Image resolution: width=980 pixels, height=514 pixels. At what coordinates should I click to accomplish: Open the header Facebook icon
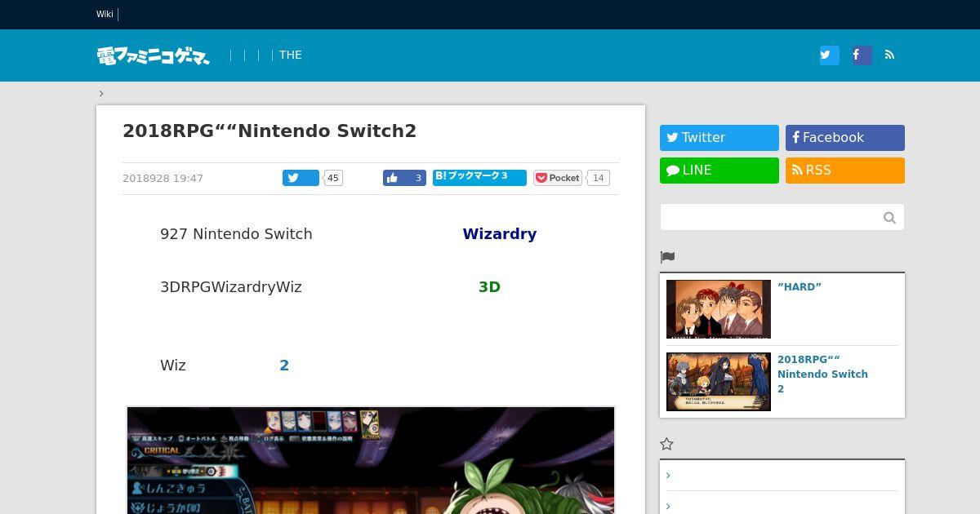click(862, 55)
